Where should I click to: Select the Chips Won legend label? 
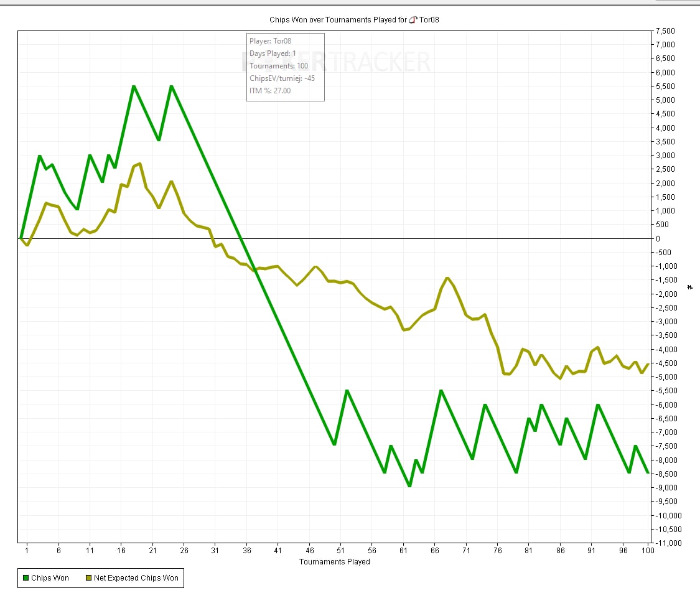click(x=50, y=578)
